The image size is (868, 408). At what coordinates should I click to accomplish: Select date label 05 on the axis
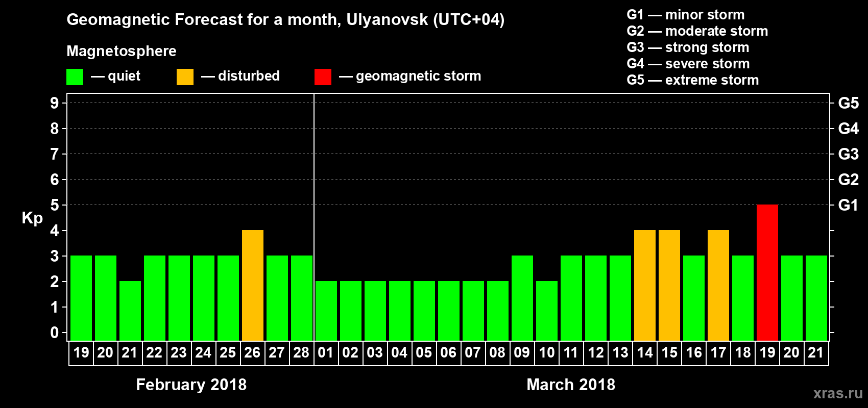(424, 352)
